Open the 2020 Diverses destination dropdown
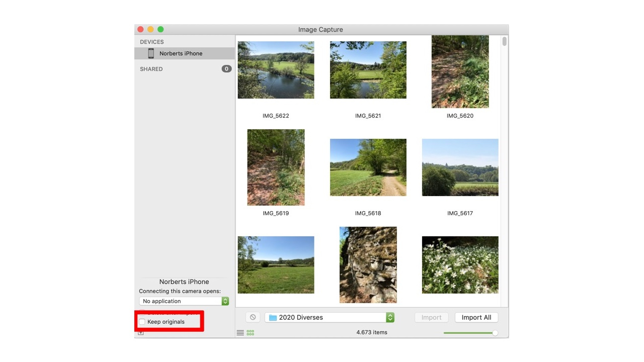Image resolution: width=644 pixels, height=362 pixels. 330,318
